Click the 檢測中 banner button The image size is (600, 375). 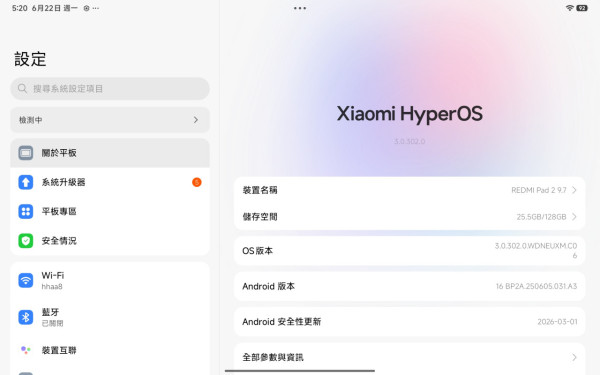click(x=110, y=120)
